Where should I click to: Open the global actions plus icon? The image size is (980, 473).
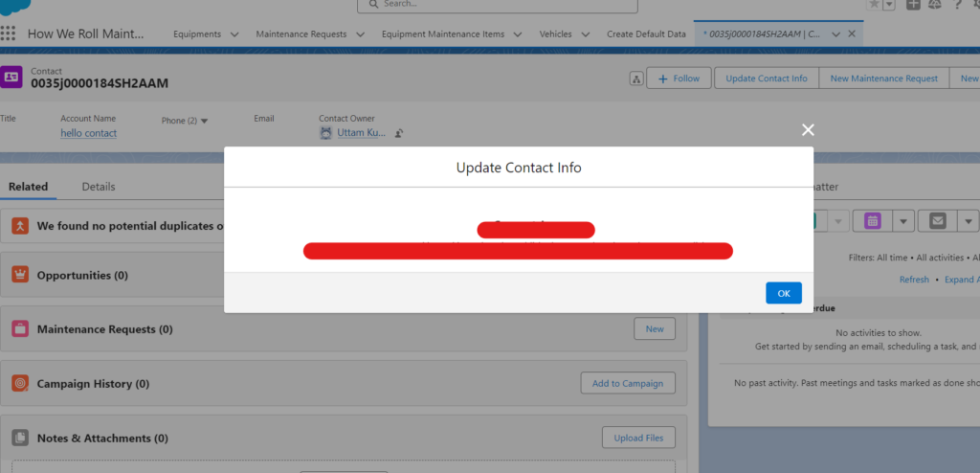pos(913,5)
